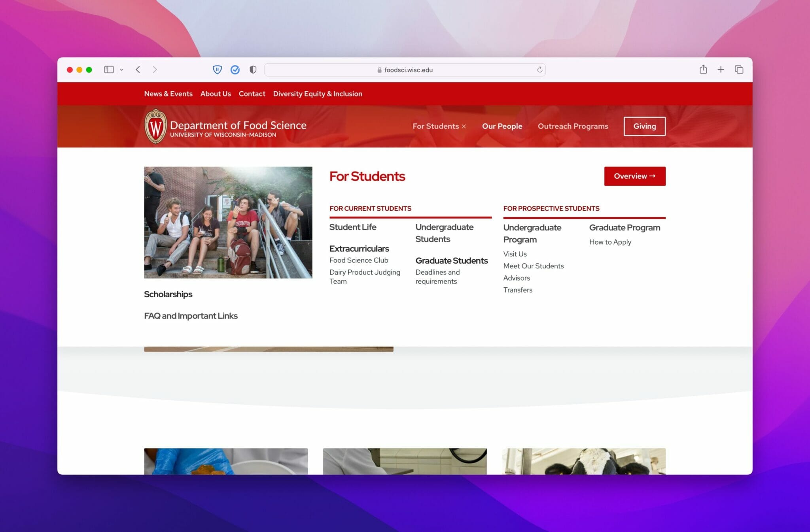Open the blue checkmark extension icon

tap(235, 70)
